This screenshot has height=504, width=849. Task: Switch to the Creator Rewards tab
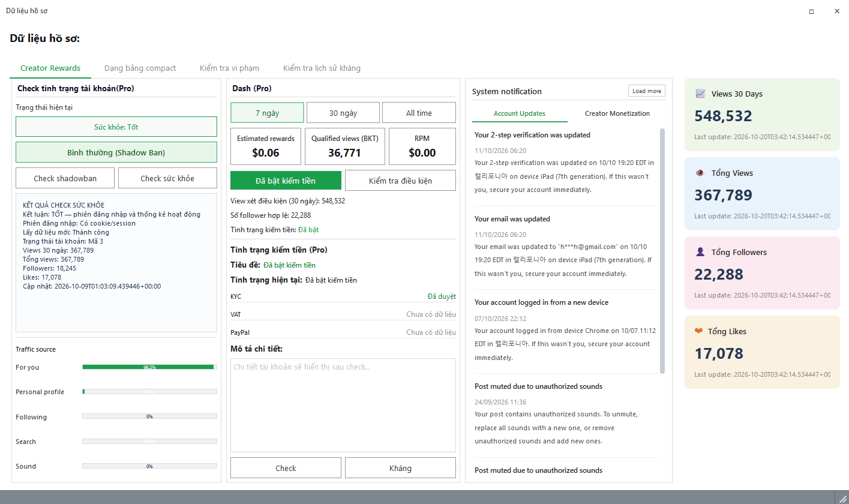50,68
